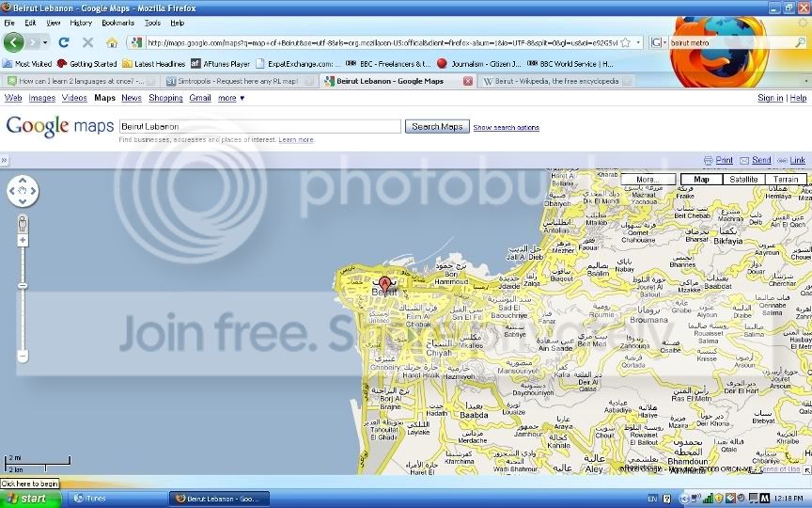Viewport: 812px width, 508px height.
Task: Click the Google Maps logo
Action: tap(59, 126)
